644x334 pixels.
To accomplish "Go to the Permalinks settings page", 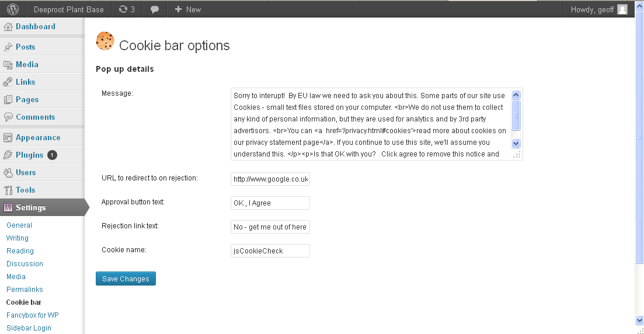I will [25, 289].
